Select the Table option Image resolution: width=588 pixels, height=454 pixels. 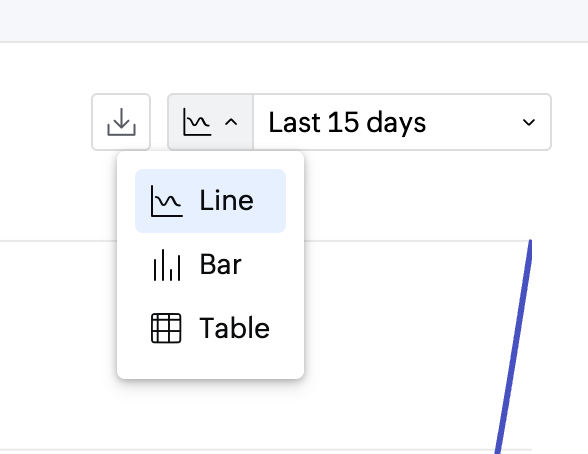pos(210,328)
